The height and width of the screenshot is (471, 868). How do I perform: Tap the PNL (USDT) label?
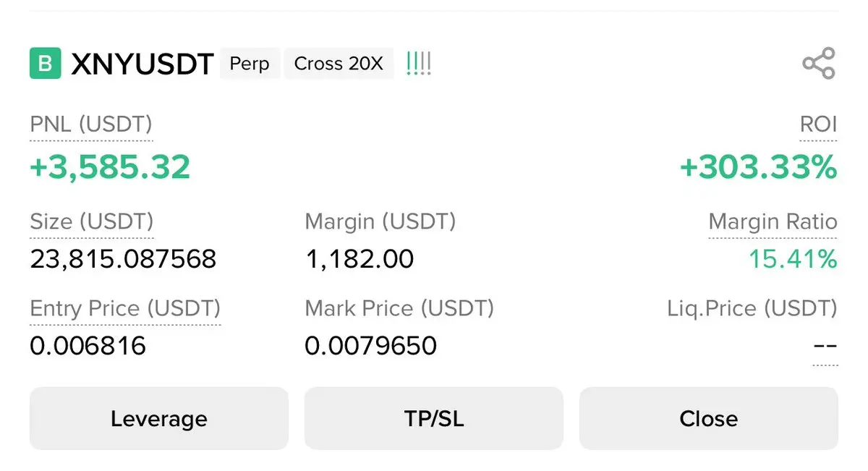tap(91, 124)
